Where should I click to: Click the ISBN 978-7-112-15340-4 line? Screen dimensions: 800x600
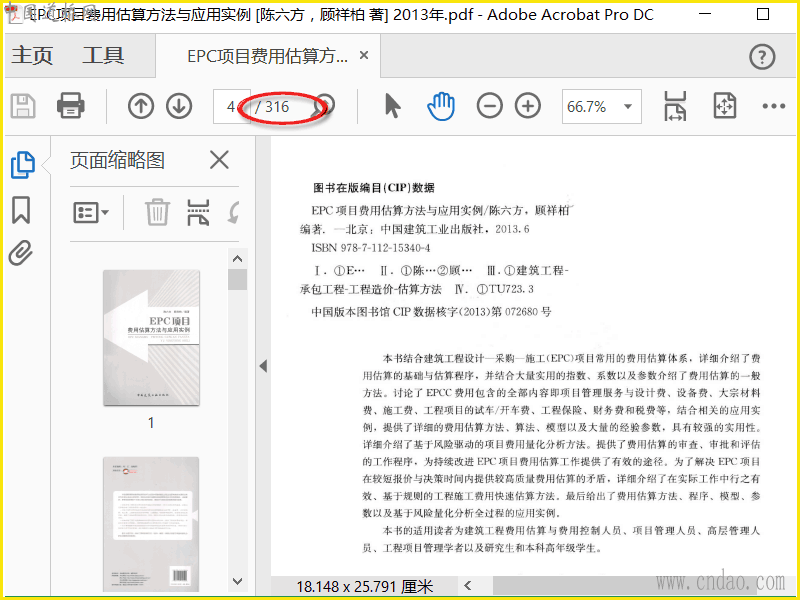(x=371, y=248)
